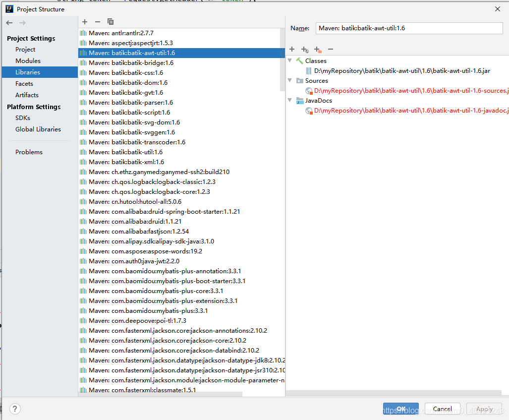Click the Cancel button
This screenshot has width=509, height=420.
443,409
